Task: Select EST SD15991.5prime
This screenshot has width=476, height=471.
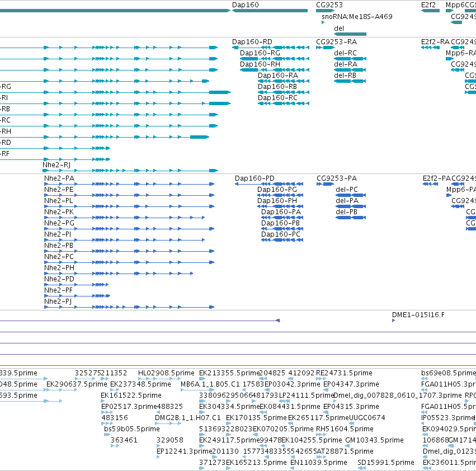Action: point(386,463)
